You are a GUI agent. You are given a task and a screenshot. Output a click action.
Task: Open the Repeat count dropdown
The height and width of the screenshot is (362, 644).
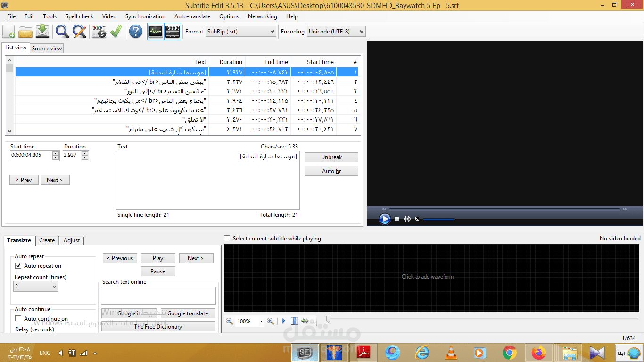pos(54,287)
